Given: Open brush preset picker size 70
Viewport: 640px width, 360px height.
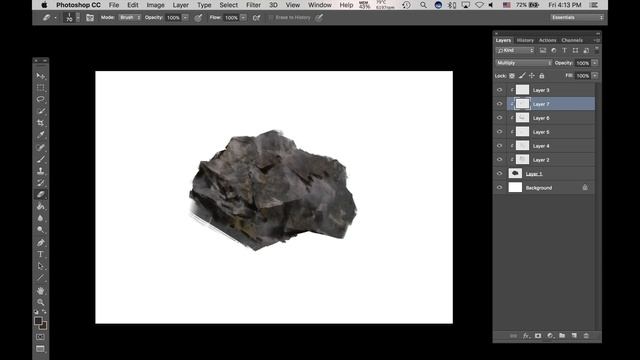Looking at the screenshot, I should 72,18.
